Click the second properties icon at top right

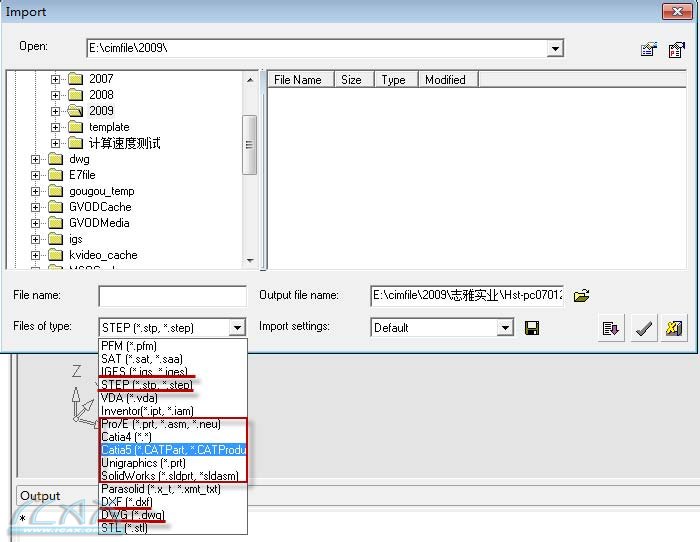coord(676,49)
